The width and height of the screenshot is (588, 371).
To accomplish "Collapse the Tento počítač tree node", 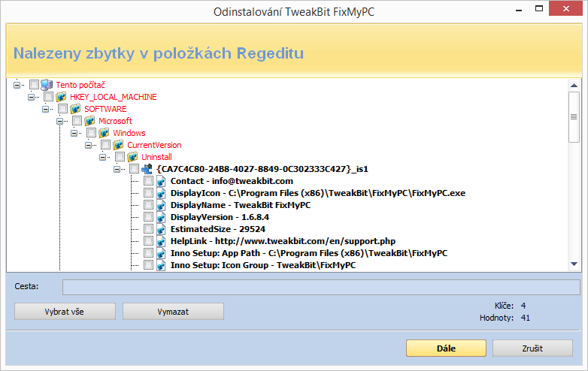I will [x=17, y=85].
